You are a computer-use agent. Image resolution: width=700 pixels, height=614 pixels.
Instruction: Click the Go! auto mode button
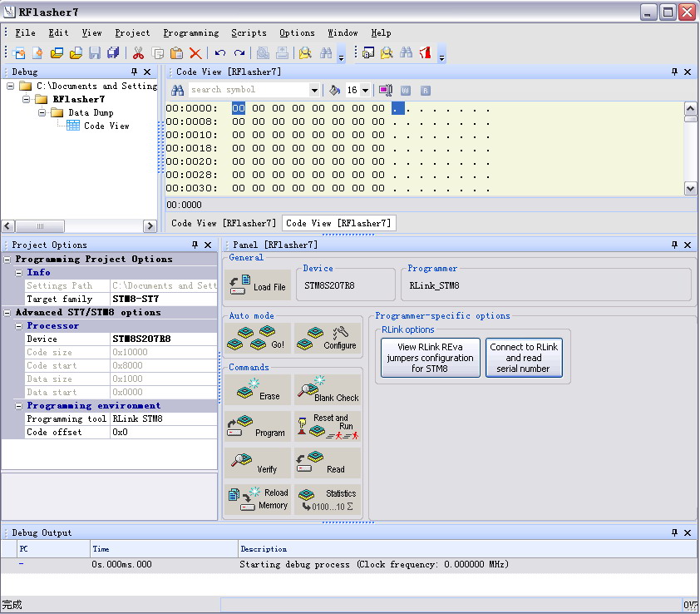[258, 338]
